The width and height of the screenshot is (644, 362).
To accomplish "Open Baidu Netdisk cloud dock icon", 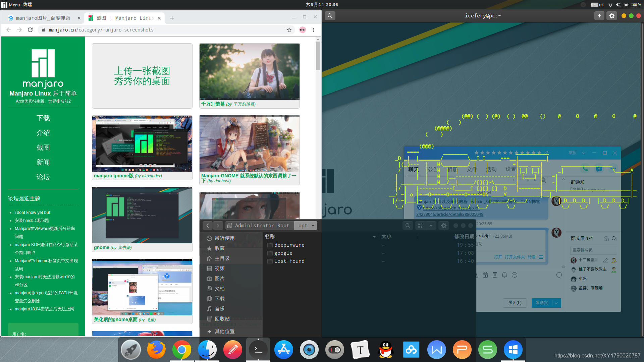I will [x=411, y=350].
